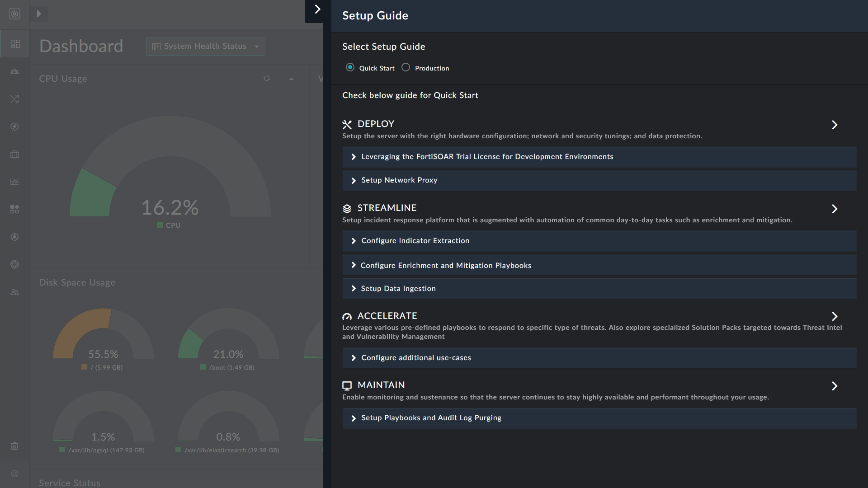Open the recycle bin icon near sidebar bottom
Viewport: 868px width, 488px height.
[15, 446]
